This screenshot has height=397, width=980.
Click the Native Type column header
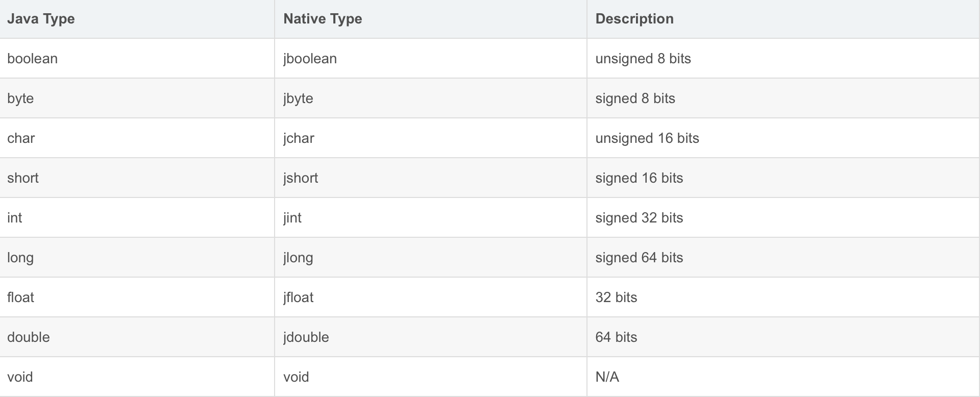coord(323,19)
